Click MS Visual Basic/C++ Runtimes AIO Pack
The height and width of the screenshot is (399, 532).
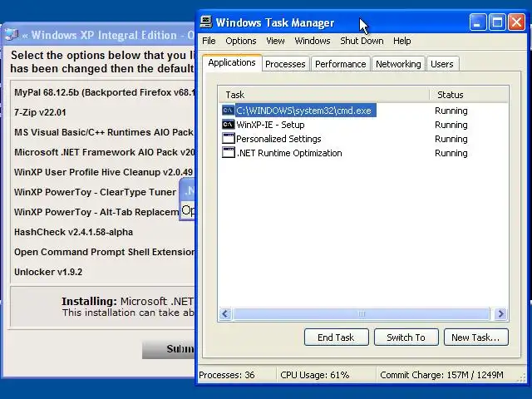[x=104, y=132]
